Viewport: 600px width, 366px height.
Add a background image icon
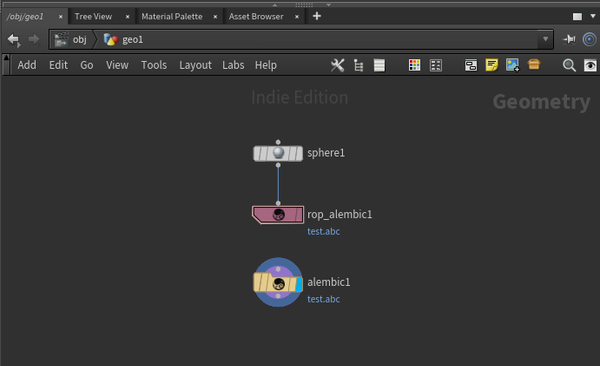[512, 65]
